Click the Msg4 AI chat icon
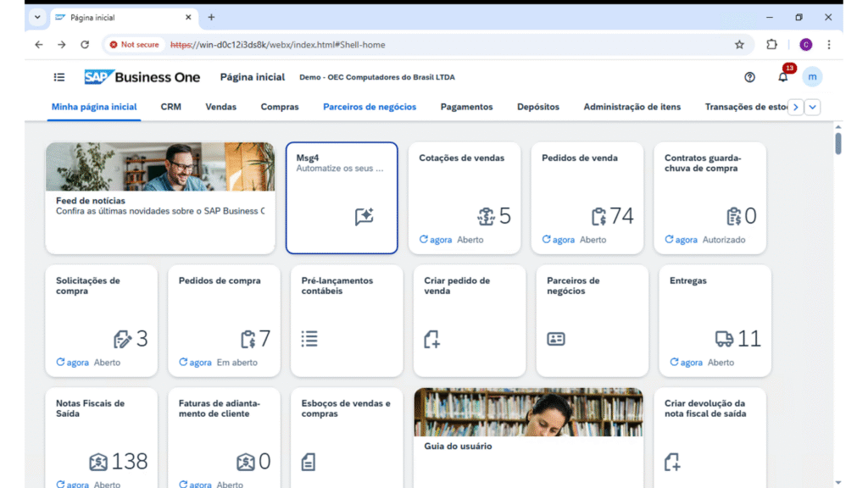Screen dimensions: 868x488 (364, 217)
